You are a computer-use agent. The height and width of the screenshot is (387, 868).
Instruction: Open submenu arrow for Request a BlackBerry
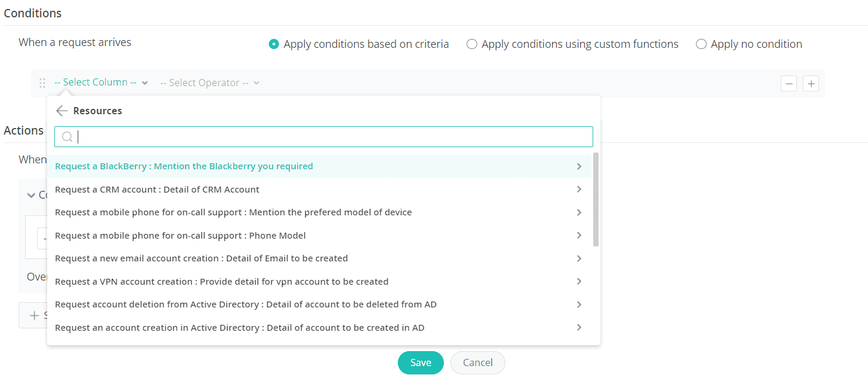[x=579, y=166]
